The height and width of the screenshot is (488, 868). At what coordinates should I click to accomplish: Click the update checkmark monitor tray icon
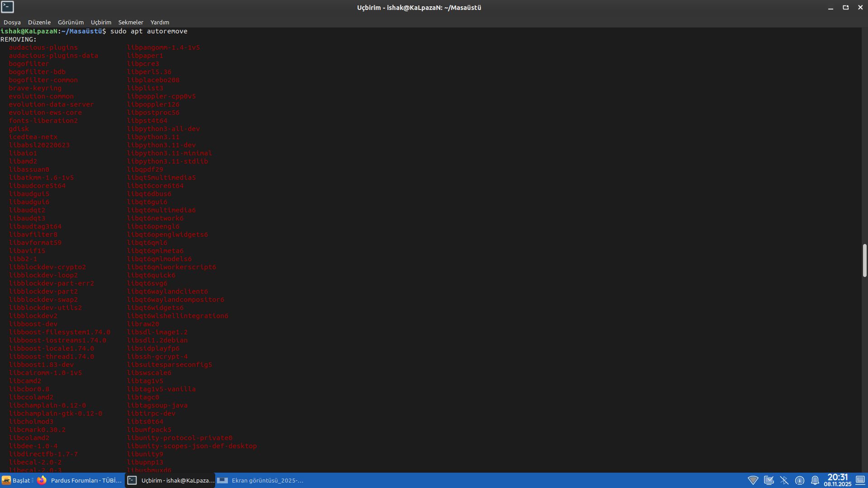click(x=769, y=480)
